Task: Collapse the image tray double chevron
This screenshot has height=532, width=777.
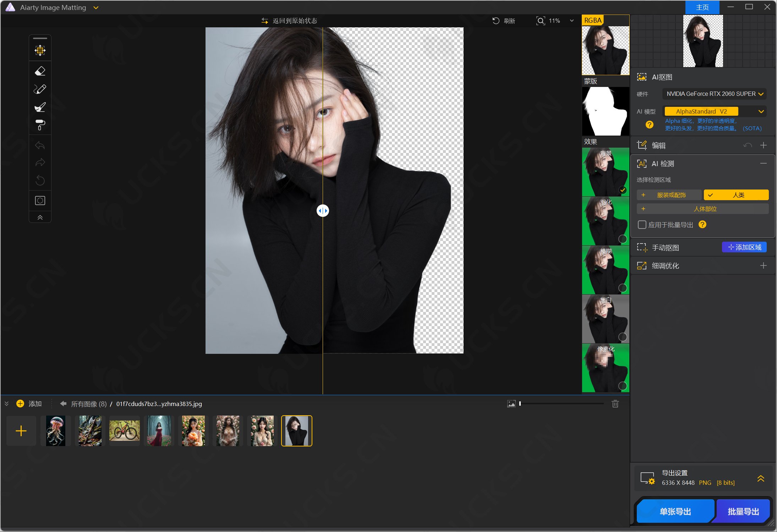Action: (6, 404)
